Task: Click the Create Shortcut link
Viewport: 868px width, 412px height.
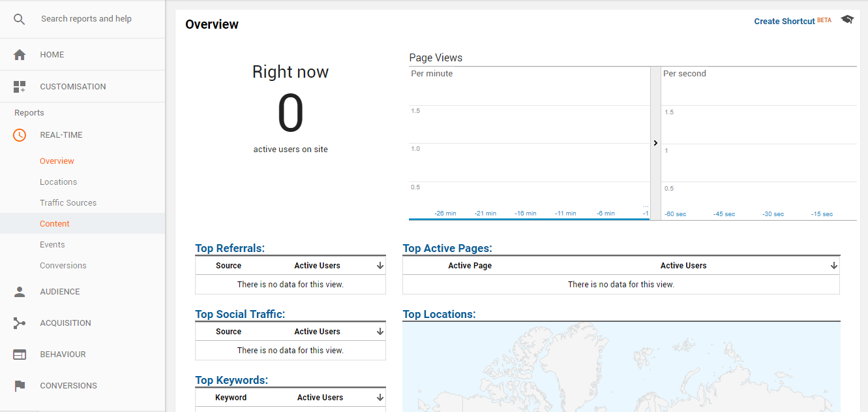Action: 785,22
